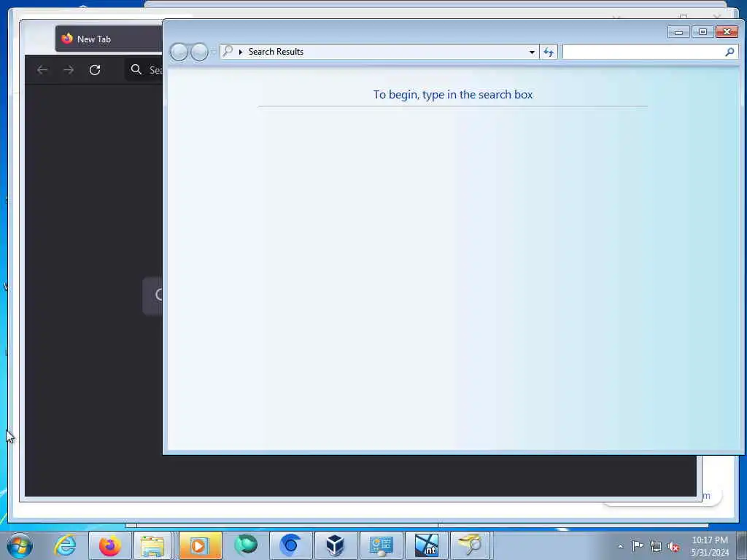Viewport: 747px width, 560px height.
Task: Launch Internet Explorer from taskbar
Action: pyautogui.click(x=65, y=545)
